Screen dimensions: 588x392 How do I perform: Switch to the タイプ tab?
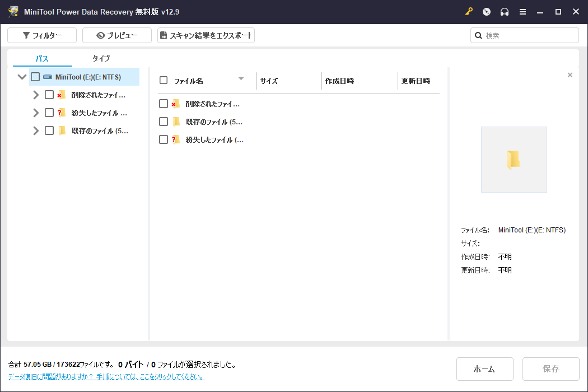coord(101,58)
